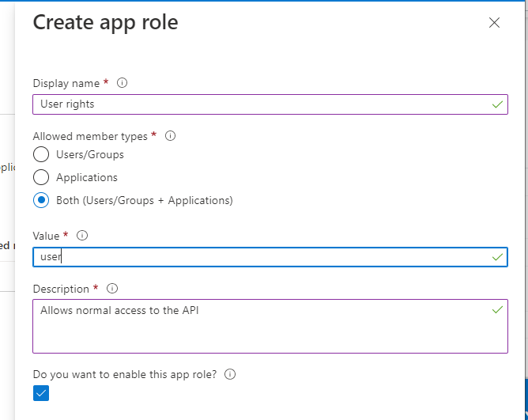Click the Allowed member types label
This screenshot has width=528, height=420.
tap(90, 136)
